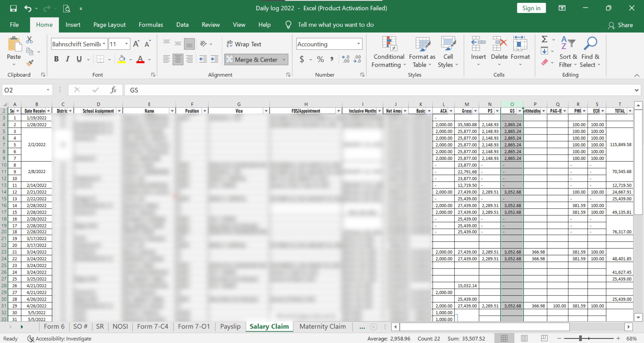Click the Increase Indent icon
The image size is (644, 343).
click(214, 59)
